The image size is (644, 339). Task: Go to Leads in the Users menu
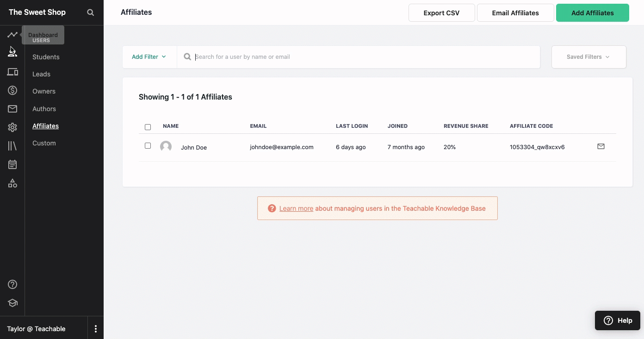click(x=41, y=74)
